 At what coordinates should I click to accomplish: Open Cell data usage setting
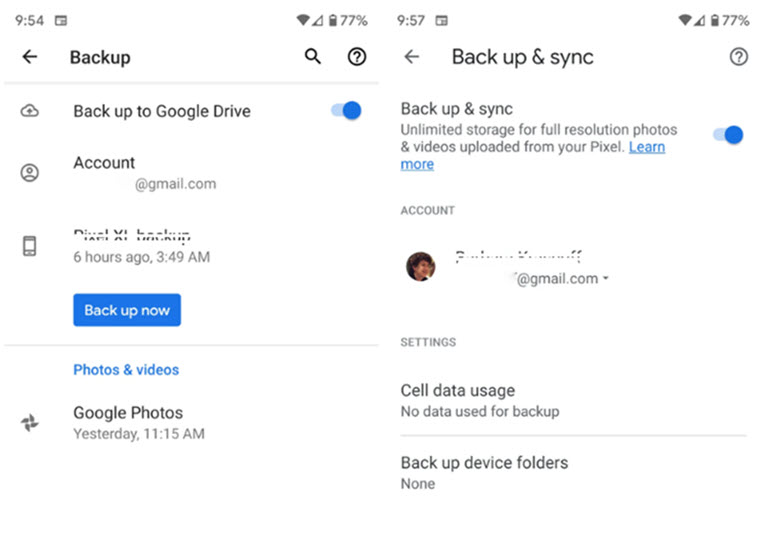[573, 401]
